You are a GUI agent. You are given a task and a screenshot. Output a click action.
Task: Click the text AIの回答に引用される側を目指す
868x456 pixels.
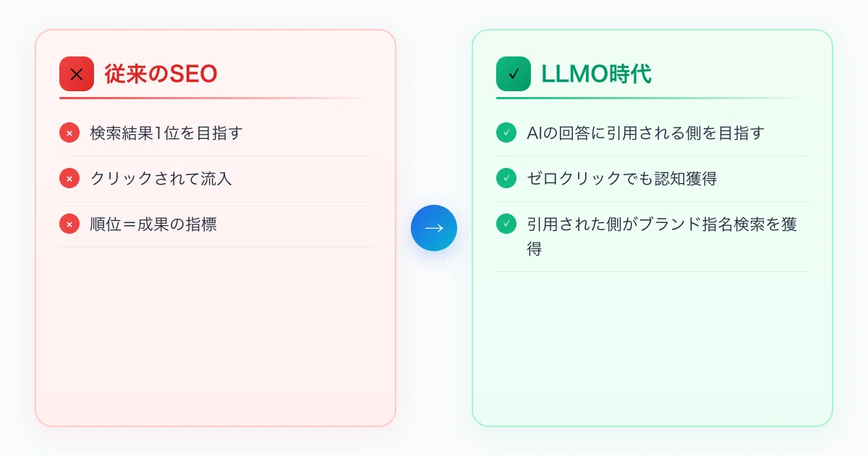click(x=645, y=133)
